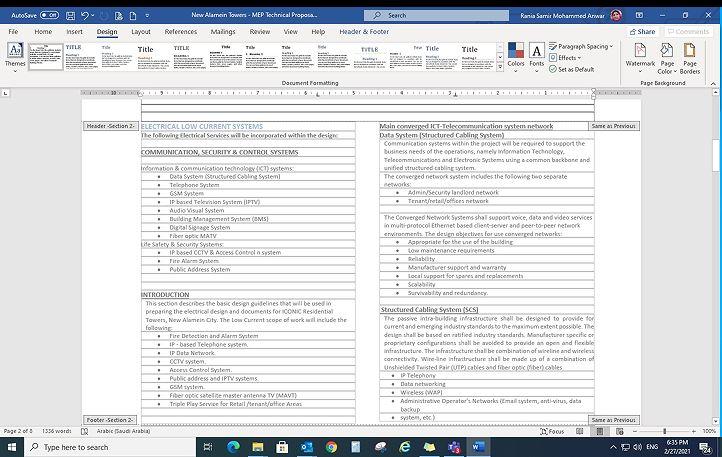Image resolution: width=722 pixels, height=457 pixels.
Task: Click the '1336 words' word count
Action: (57, 431)
